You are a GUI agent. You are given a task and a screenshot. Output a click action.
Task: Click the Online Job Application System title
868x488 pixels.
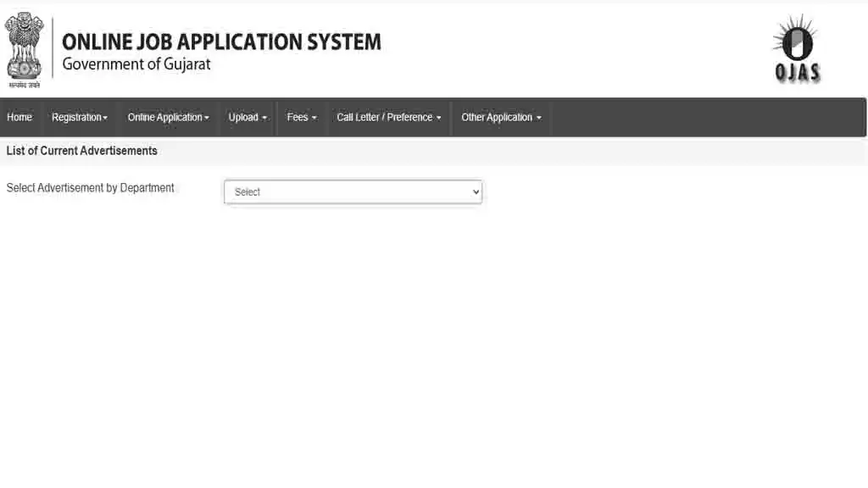[x=221, y=42]
